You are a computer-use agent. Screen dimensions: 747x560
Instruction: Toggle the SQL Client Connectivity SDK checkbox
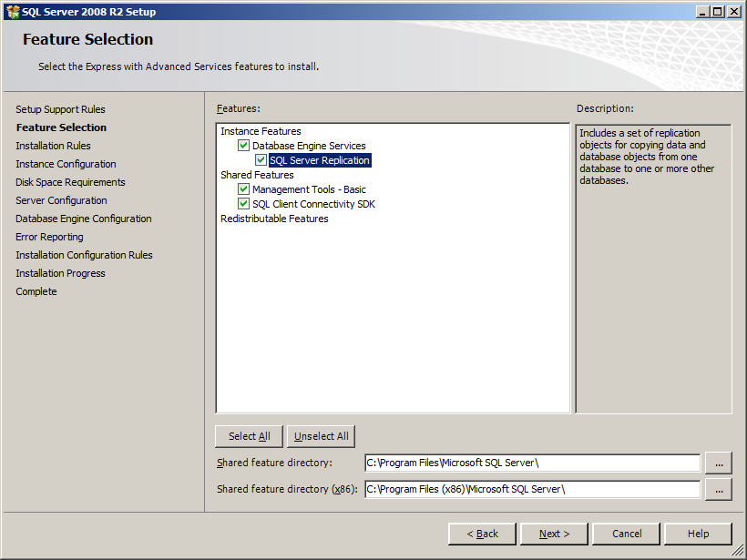click(x=243, y=204)
